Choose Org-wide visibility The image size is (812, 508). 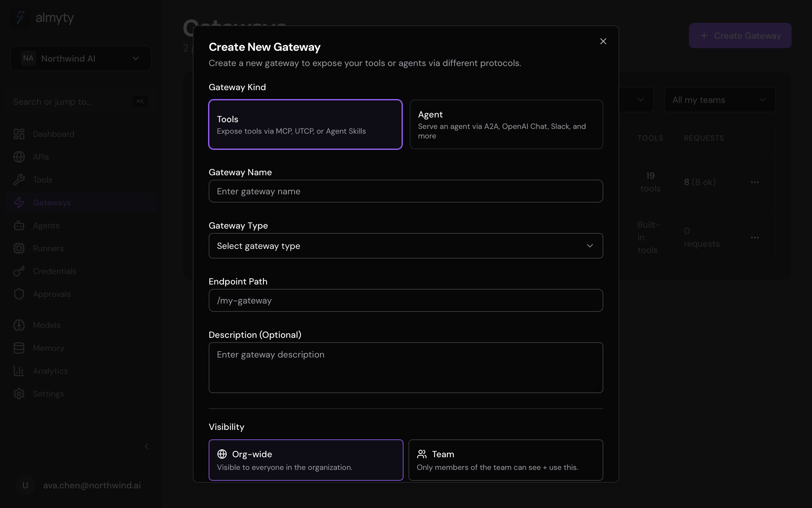[x=306, y=460]
